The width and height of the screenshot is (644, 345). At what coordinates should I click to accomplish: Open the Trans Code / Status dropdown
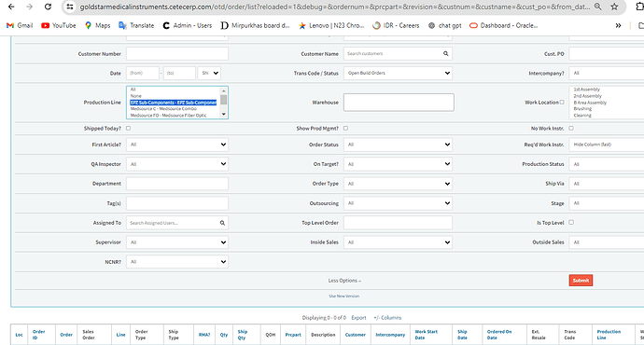[398, 73]
